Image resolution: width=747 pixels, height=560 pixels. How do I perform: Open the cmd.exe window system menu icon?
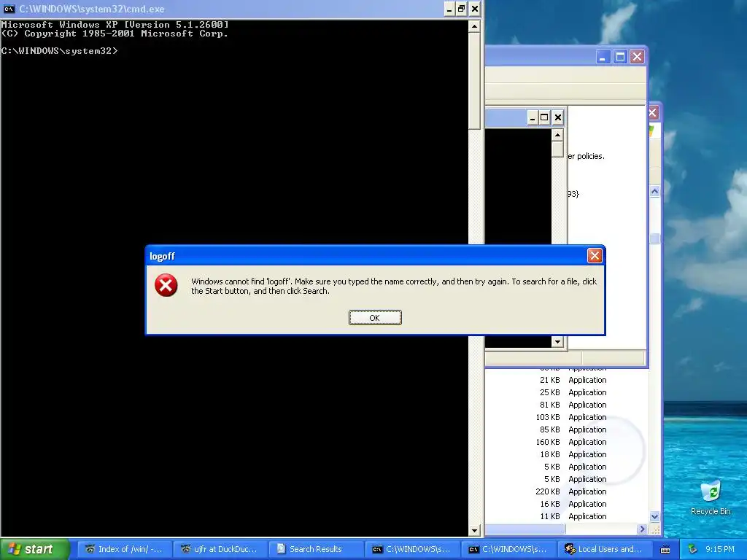(9, 9)
